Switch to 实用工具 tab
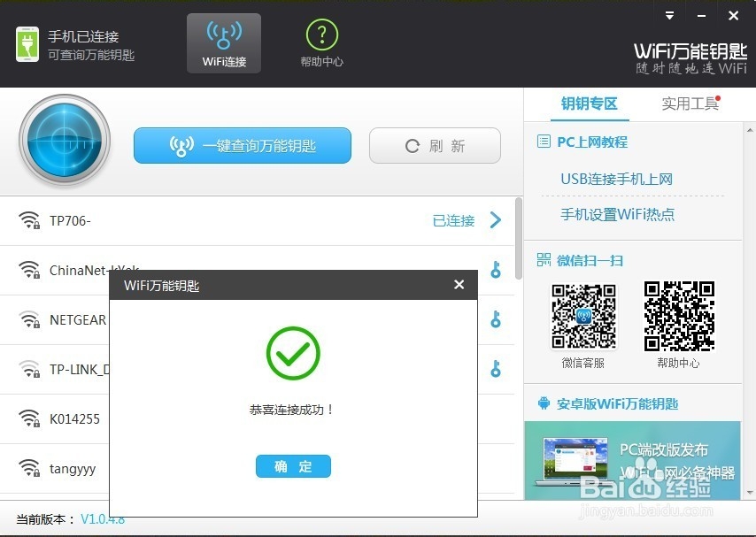 click(x=690, y=104)
